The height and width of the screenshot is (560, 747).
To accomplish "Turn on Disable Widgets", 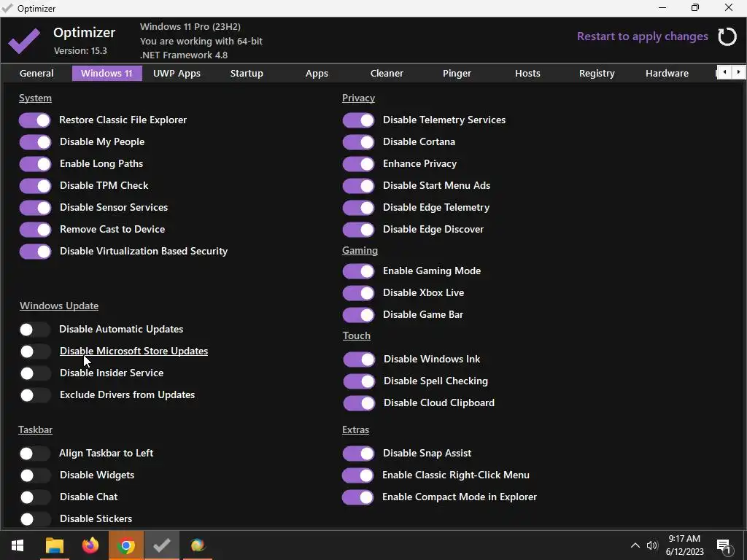I will coord(35,475).
